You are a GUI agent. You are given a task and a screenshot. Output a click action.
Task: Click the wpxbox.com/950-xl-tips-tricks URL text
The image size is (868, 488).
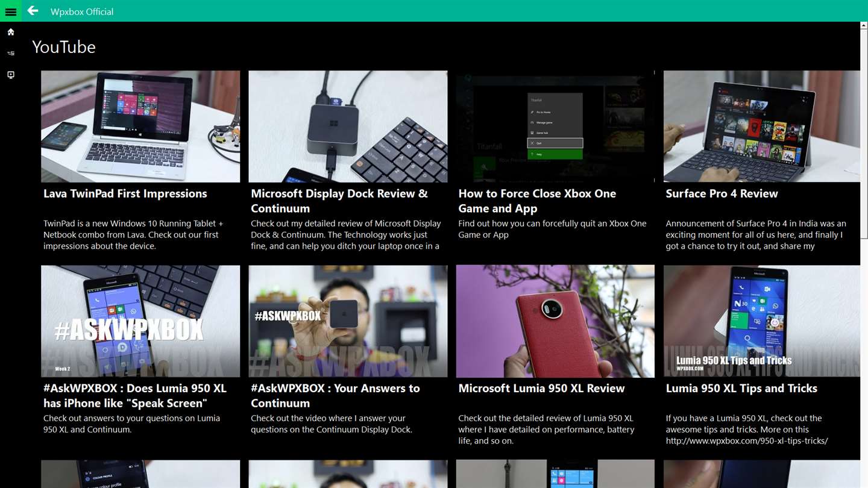coord(747,440)
